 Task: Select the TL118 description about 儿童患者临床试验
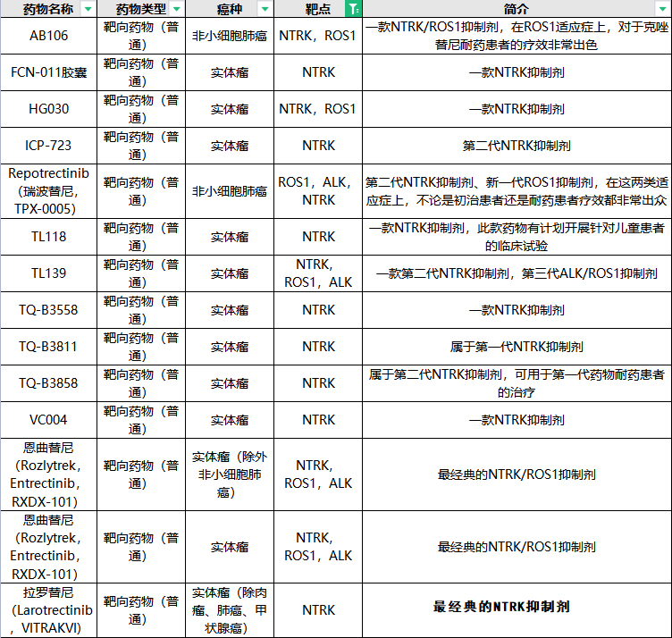pos(517,237)
